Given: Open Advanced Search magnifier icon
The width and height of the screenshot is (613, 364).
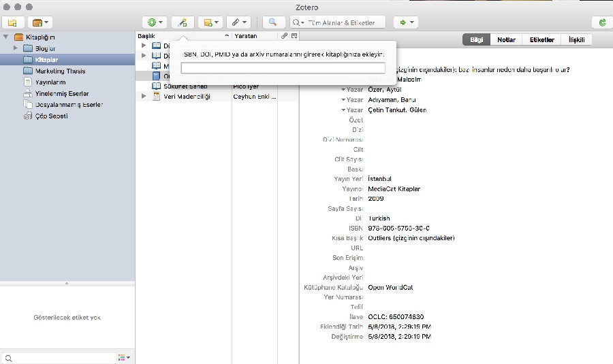Looking at the screenshot, I should click(273, 22).
